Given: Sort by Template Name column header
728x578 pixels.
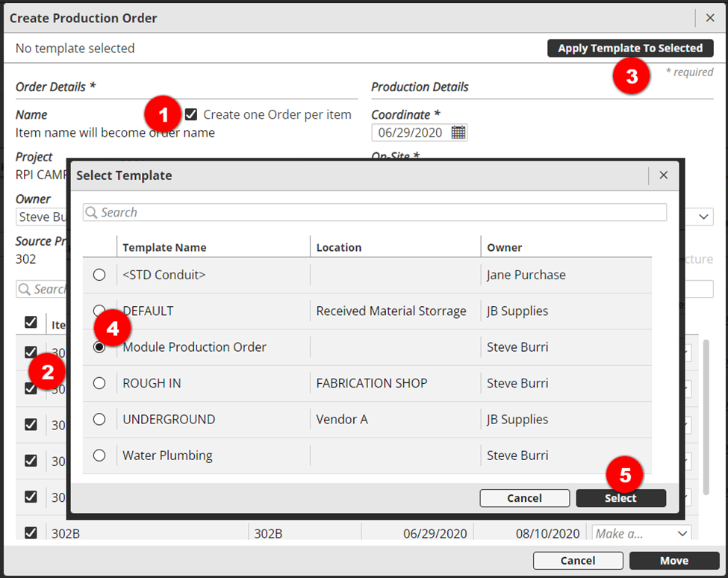Looking at the screenshot, I should (164, 247).
